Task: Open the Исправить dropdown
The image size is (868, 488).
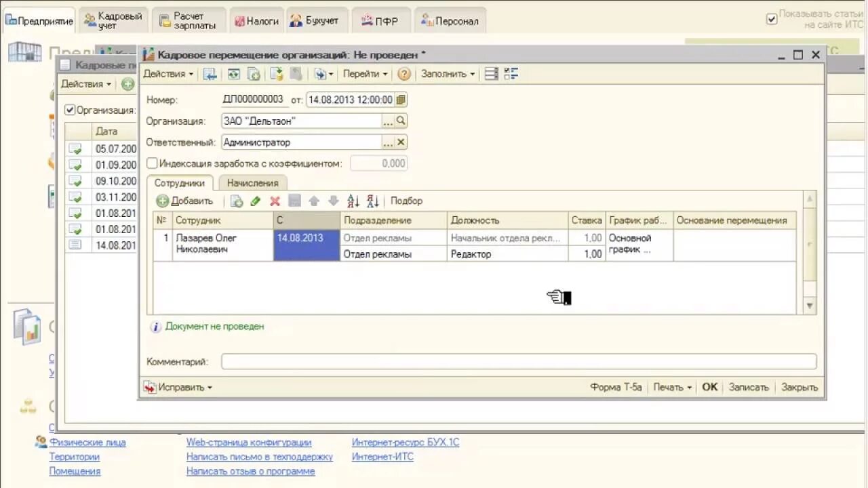Action: (178, 388)
